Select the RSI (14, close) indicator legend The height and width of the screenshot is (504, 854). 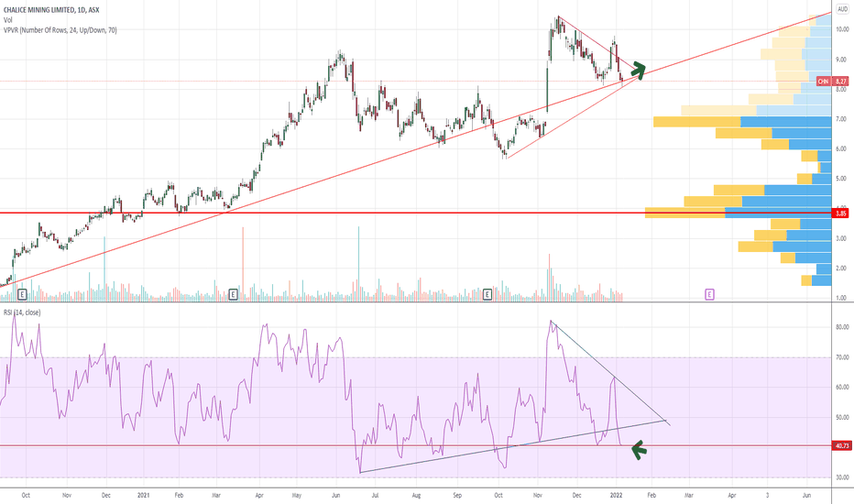click(x=22, y=312)
